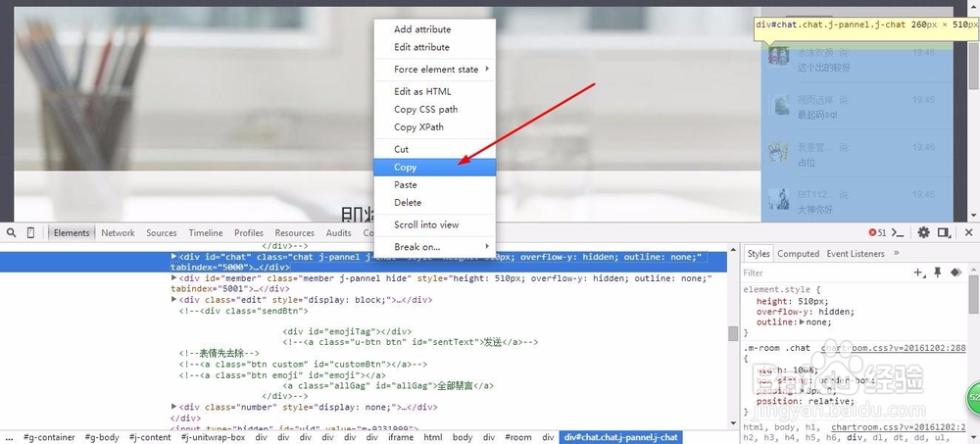The width and height of the screenshot is (980, 444).
Task: Toggle element state pin icon
Action: (x=938, y=272)
